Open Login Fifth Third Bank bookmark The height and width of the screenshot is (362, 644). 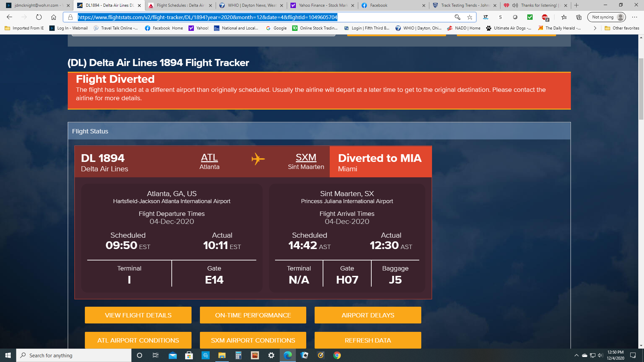pos(367,28)
